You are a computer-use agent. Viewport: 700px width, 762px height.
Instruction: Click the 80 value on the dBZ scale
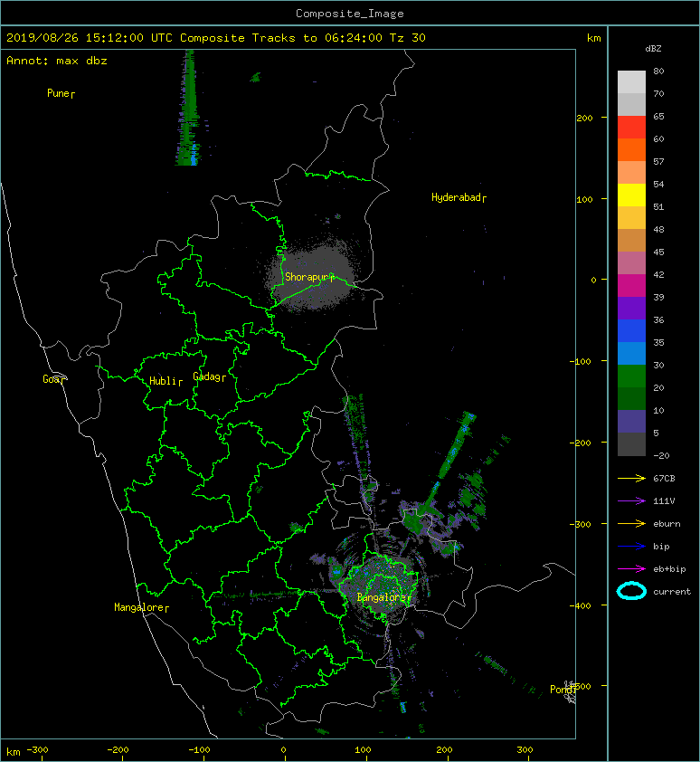point(658,71)
